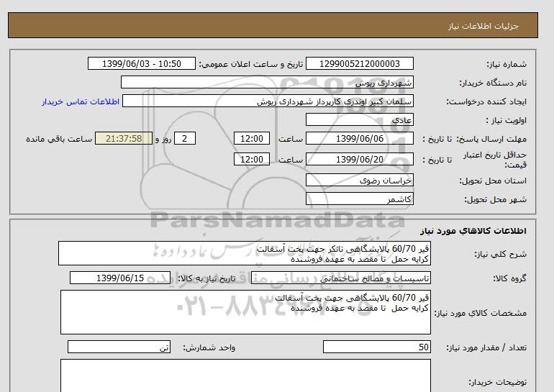Screen dimensions: 554x392
Task: Click the شهر محل تحویل label
Action: (495, 199)
